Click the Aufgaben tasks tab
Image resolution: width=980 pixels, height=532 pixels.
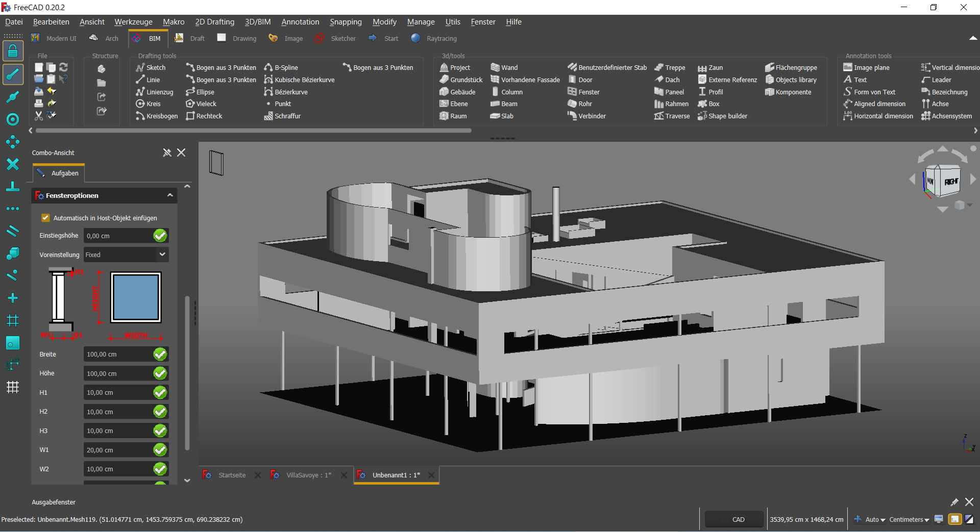click(x=59, y=173)
